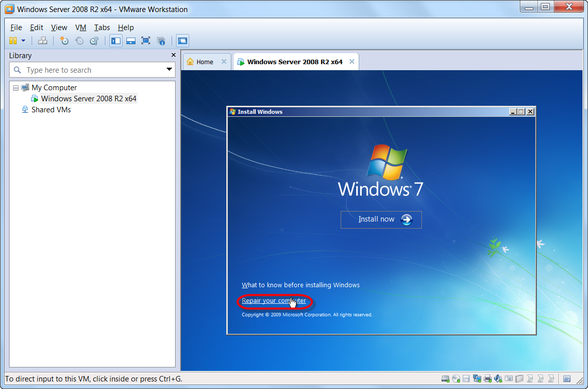The height and width of the screenshot is (389, 588).
Task: Click the hard disk status bar icon
Action: pos(446,379)
